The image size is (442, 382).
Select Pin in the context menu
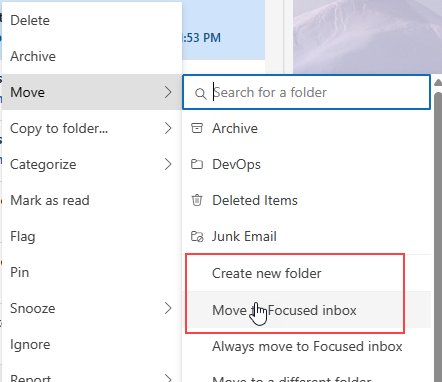(92, 272)
